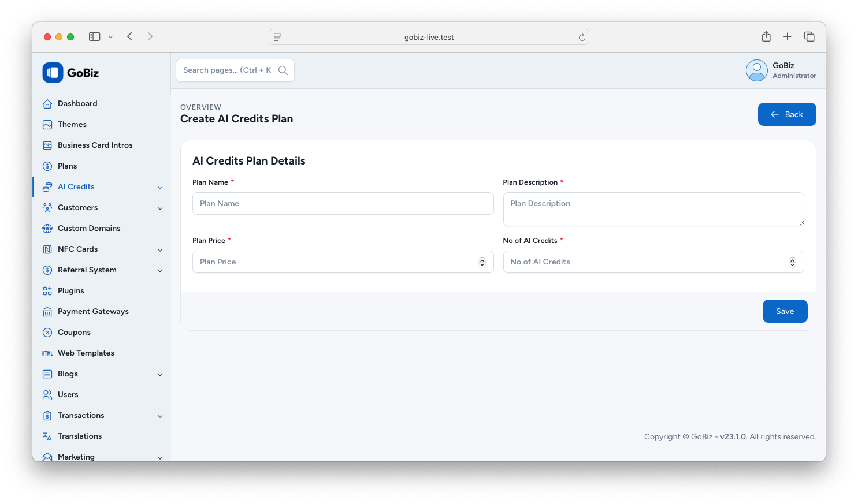Click the NFC Cards icon
Viewport: 858px width, 504px height.
pyautogui.click(x=47, y=249)
